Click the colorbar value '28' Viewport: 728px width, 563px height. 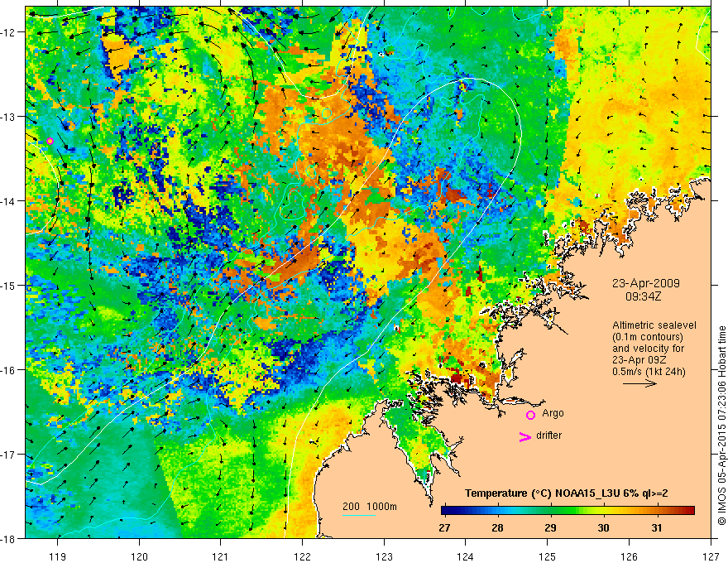pos(497,528)
